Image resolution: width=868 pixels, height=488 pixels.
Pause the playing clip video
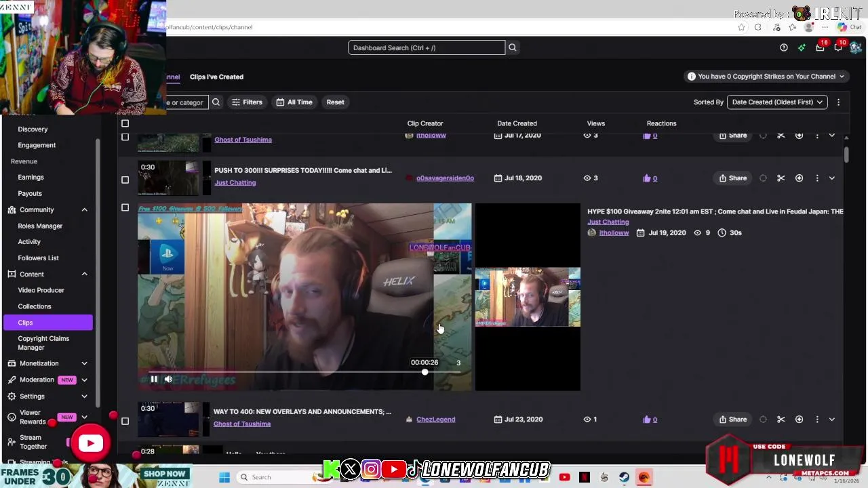point(154,380)
